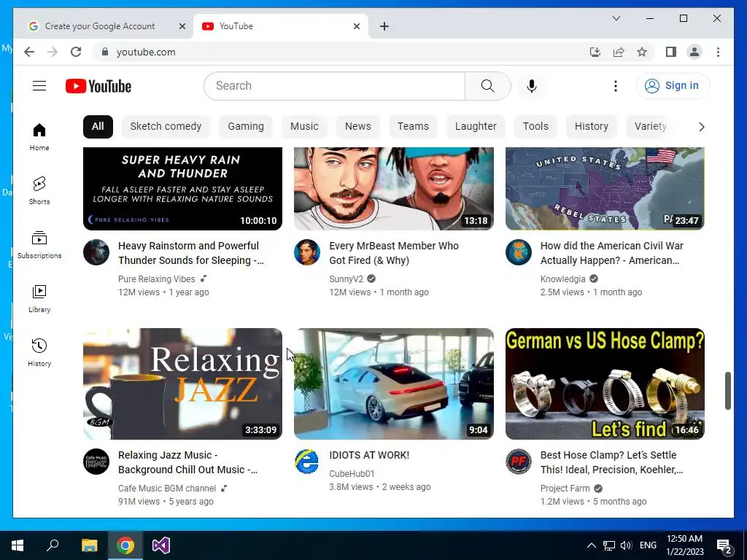The width and height of the screenshot is (747, 560).
Task: Select the All filter chip
Action: coord(98,126)
